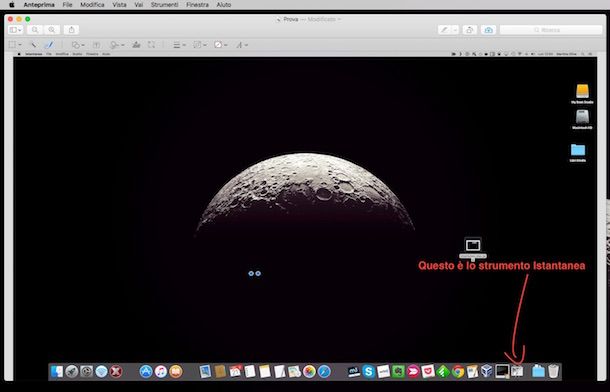Open the Strumenti menu
610x392 pixels.
(165, 5)
